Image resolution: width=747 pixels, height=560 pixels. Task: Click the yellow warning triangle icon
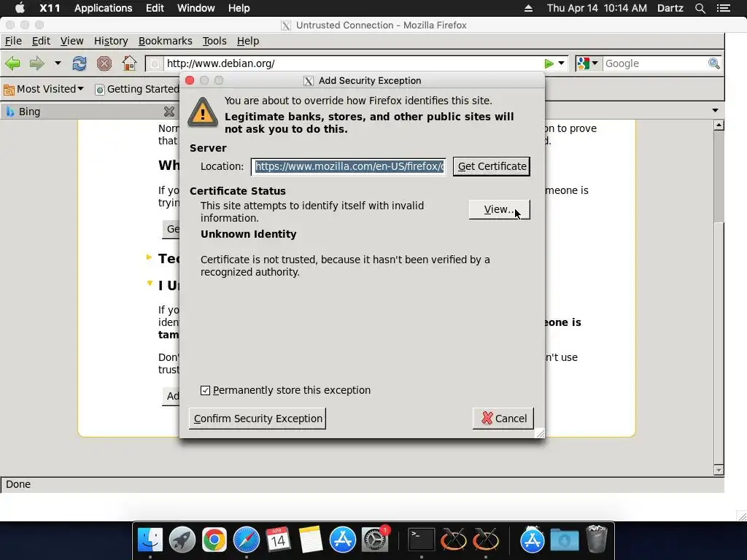tap(203, 112)
